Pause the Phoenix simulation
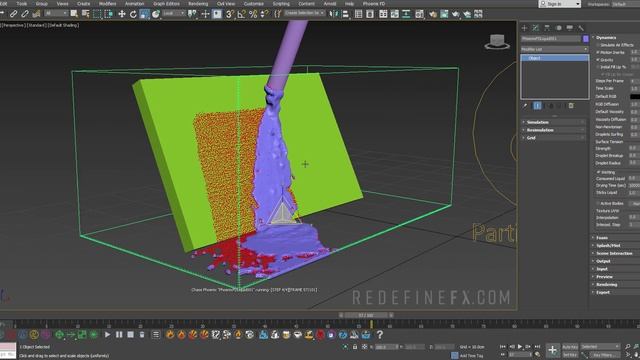The height and width of the screenshot is (360, 640). tap(119, 335)
